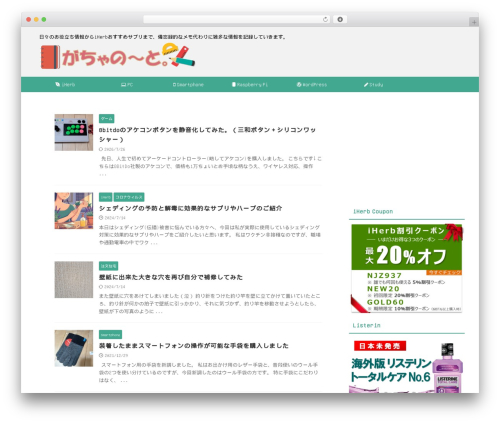The height and width of the screenshot is (423, 500).
Task: Click the excerpt starting また壁紙に穴をあけて
Action: tap(210, 304)
